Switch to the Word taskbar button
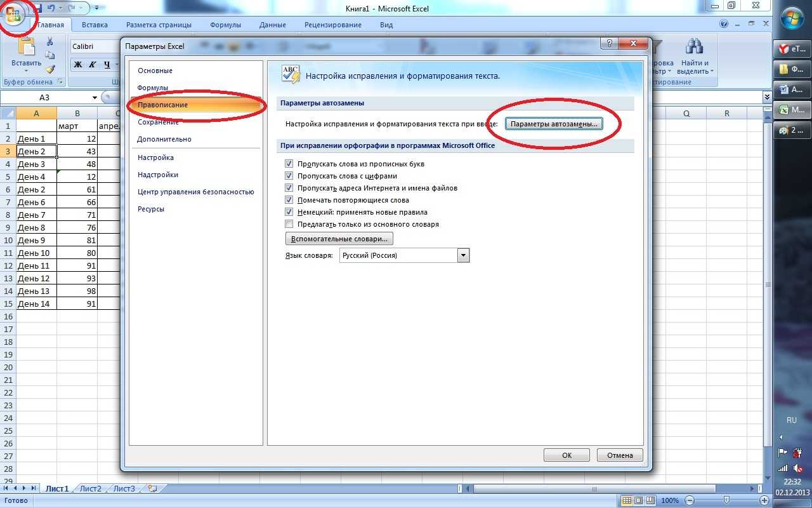Image resolution: width=812 pixels, height=508 pixels. (x=792, y=90)
